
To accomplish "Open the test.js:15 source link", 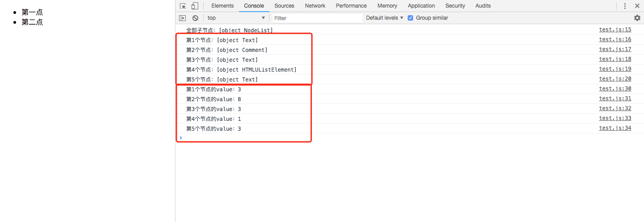I will (615, 30).
